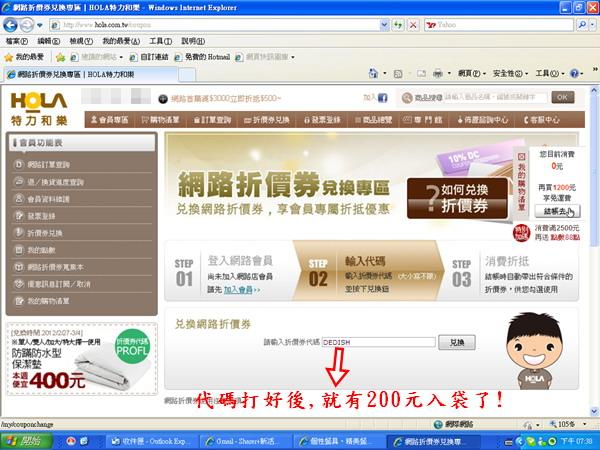Open the 自訂連結 favorites link
This screenshot has height=450, width=600.
(149, 57)
